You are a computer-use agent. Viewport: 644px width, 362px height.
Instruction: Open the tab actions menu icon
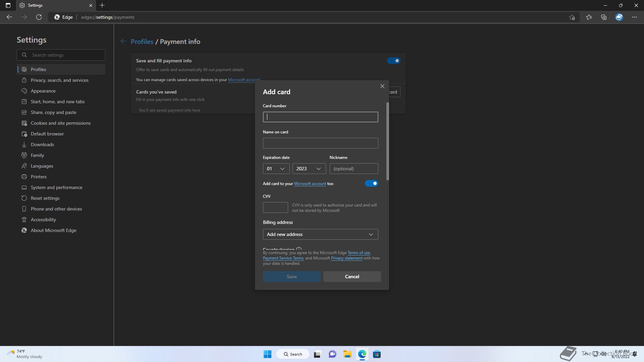(x=8, y=5)
